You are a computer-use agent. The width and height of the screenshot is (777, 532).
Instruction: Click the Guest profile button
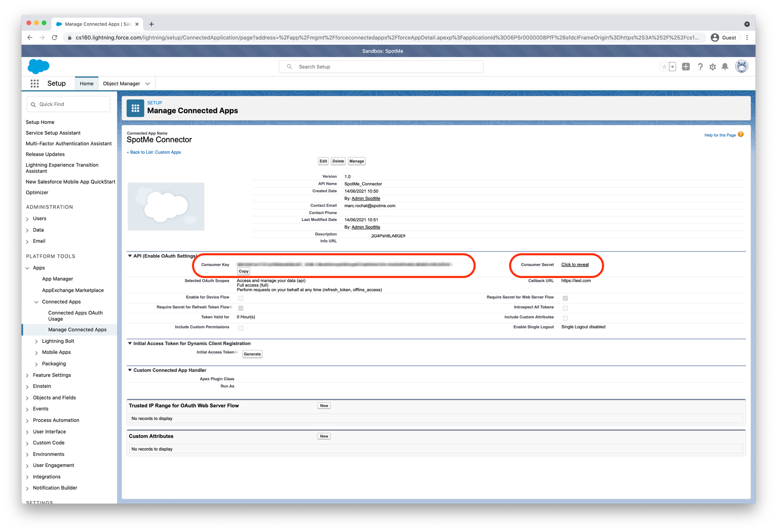[x=724, y=37]
